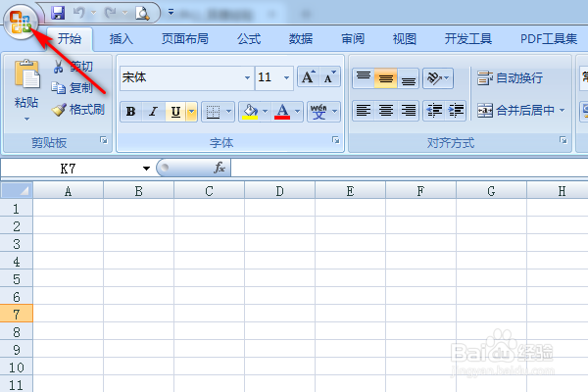Click the wén phonetic guide icon
The height and width of the screenshot is (392, 588).
(x=318, y=112)
